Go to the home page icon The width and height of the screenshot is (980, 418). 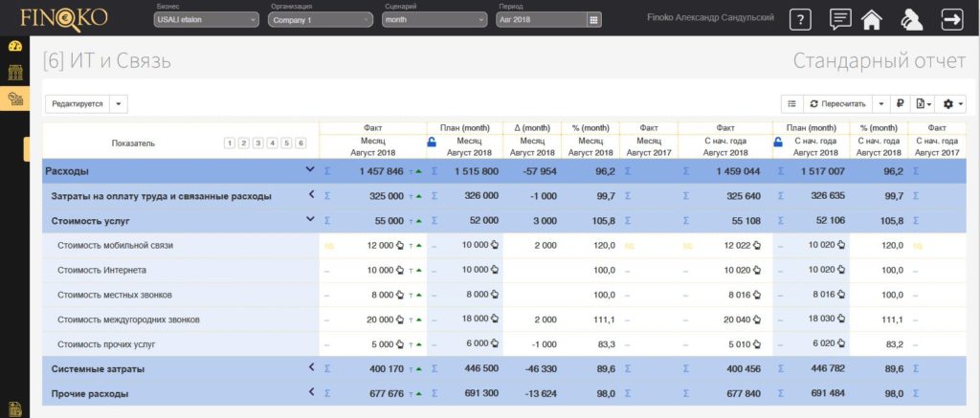[871, 19]
